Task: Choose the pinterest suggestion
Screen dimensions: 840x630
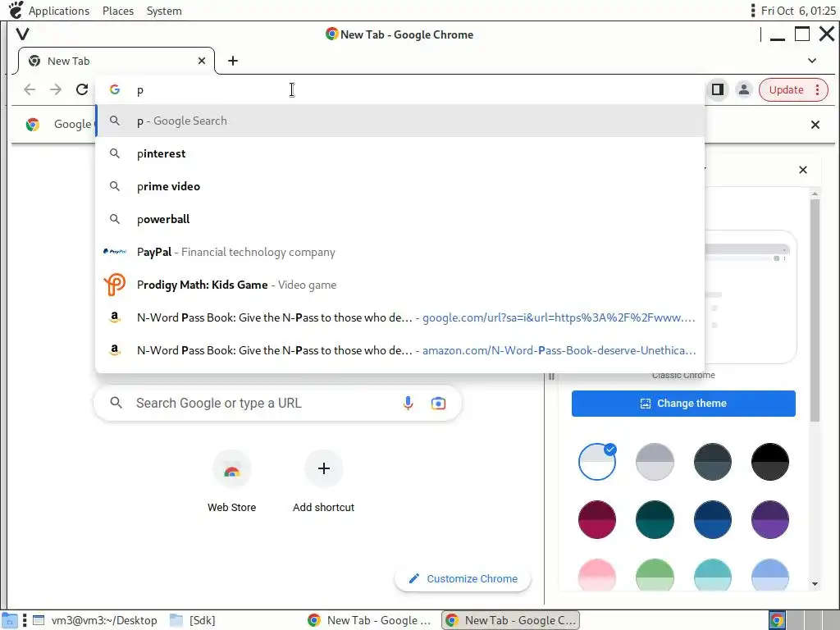Action: point(399,153)
